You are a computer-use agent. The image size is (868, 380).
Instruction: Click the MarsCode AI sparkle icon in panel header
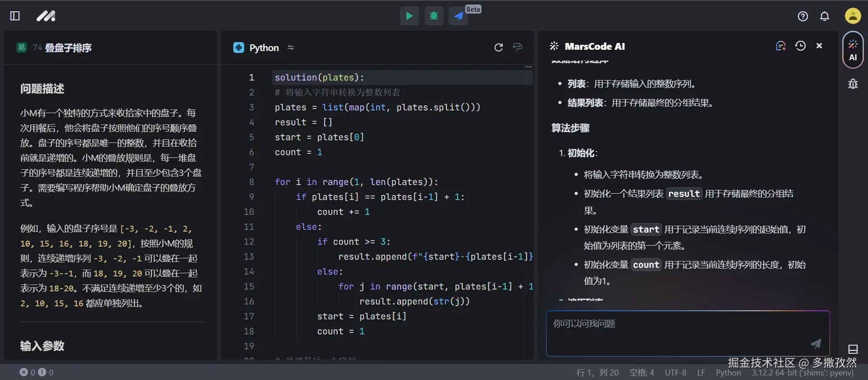pos(554,46)
